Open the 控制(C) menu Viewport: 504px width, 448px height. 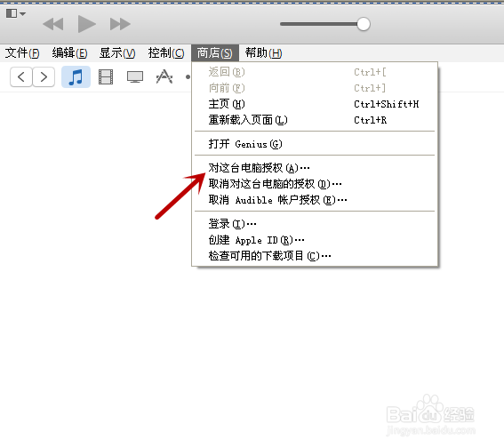click(x=166, y=53)
